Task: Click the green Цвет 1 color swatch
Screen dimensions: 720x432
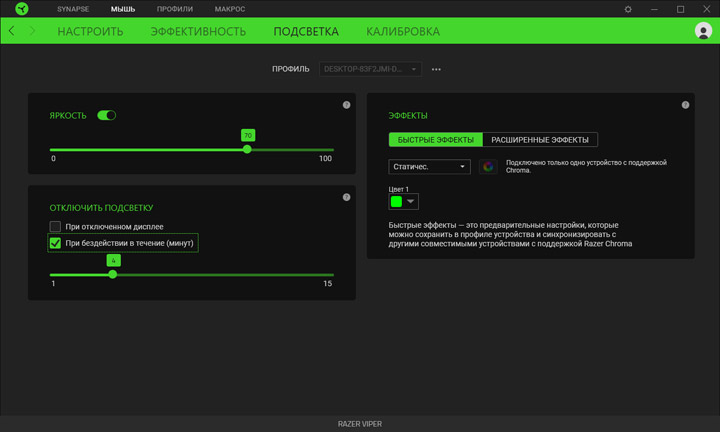Action: (x=396, y=202)
